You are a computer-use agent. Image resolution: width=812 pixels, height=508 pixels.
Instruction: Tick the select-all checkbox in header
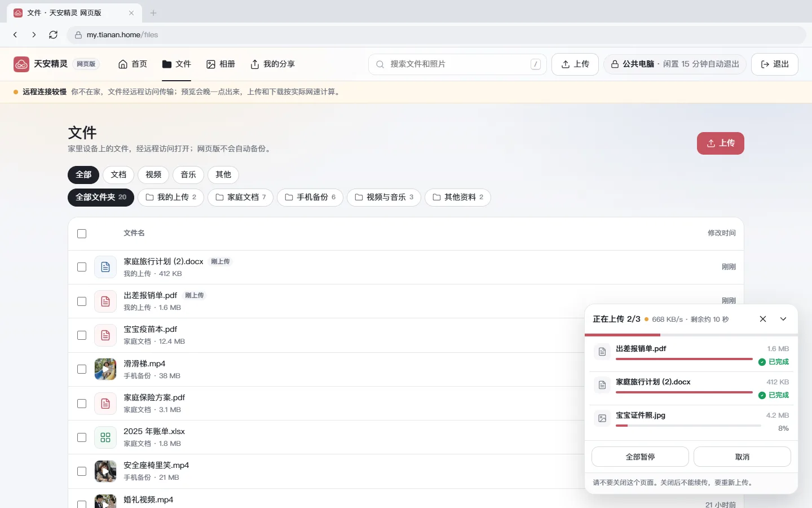click(x=82, y=234)
